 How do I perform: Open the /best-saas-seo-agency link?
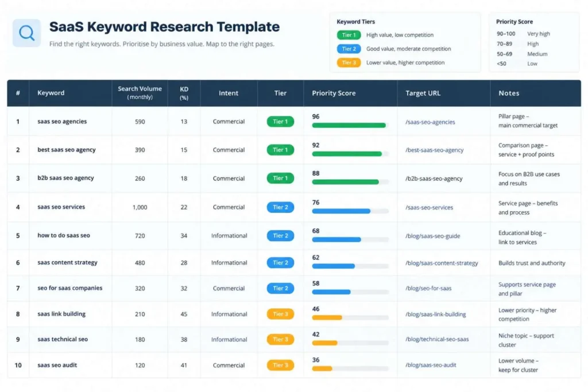click(434, 150)
